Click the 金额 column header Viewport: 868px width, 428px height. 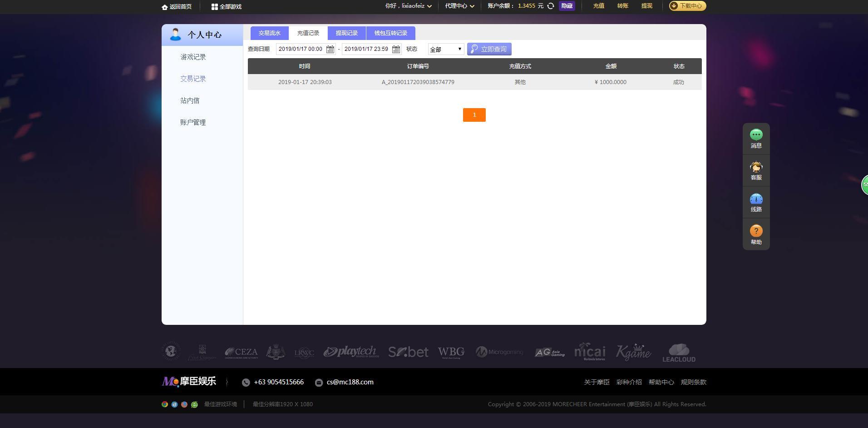click(x=611, y=66)
